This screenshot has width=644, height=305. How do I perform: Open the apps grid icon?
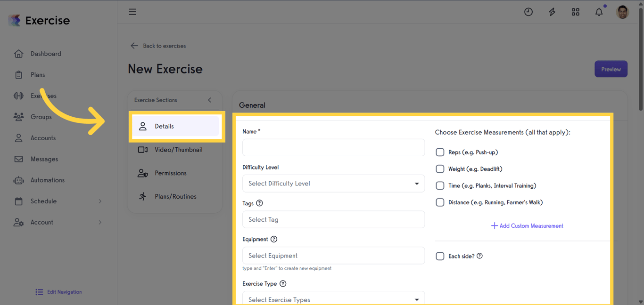[576, 12]
